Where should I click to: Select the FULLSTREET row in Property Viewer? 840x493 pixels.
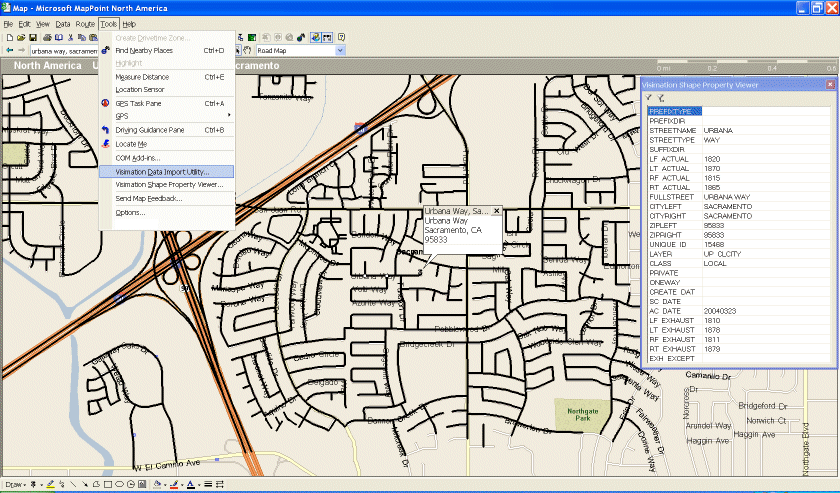coord(738,197)
